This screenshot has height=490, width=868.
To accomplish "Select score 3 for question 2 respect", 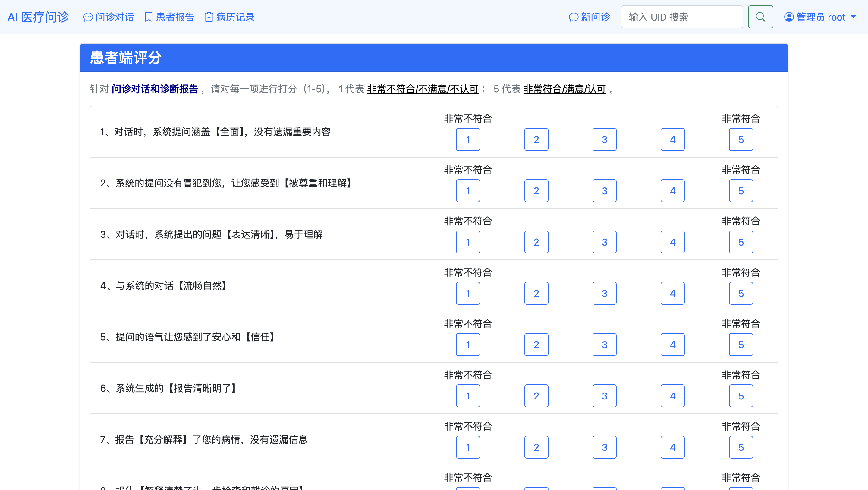I will click(x=604, y=191).
